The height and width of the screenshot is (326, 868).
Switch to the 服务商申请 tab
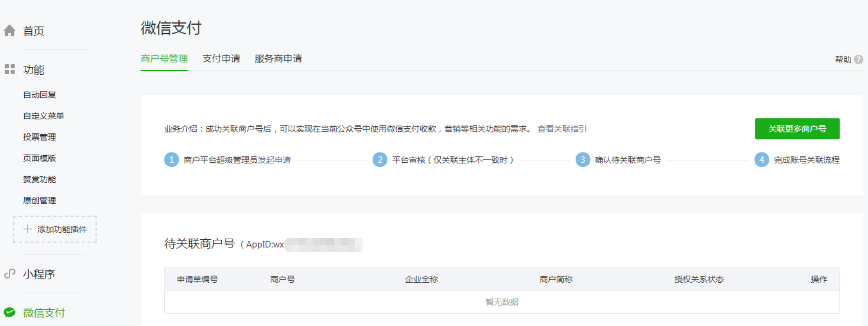278,59
